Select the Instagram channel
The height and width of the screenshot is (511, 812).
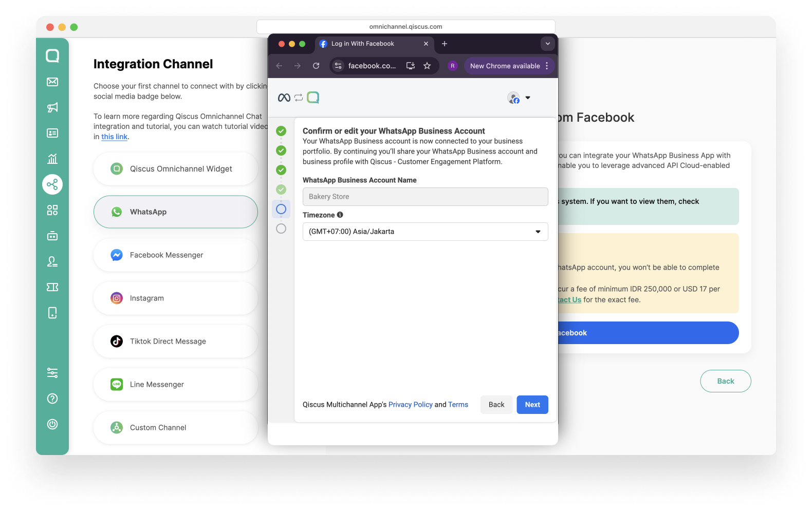(176, 298)
